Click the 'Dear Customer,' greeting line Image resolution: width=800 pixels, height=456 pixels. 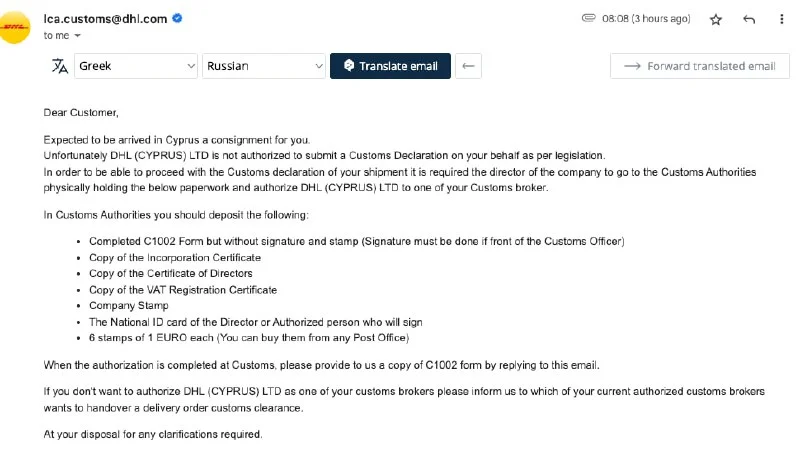(81, 112)
